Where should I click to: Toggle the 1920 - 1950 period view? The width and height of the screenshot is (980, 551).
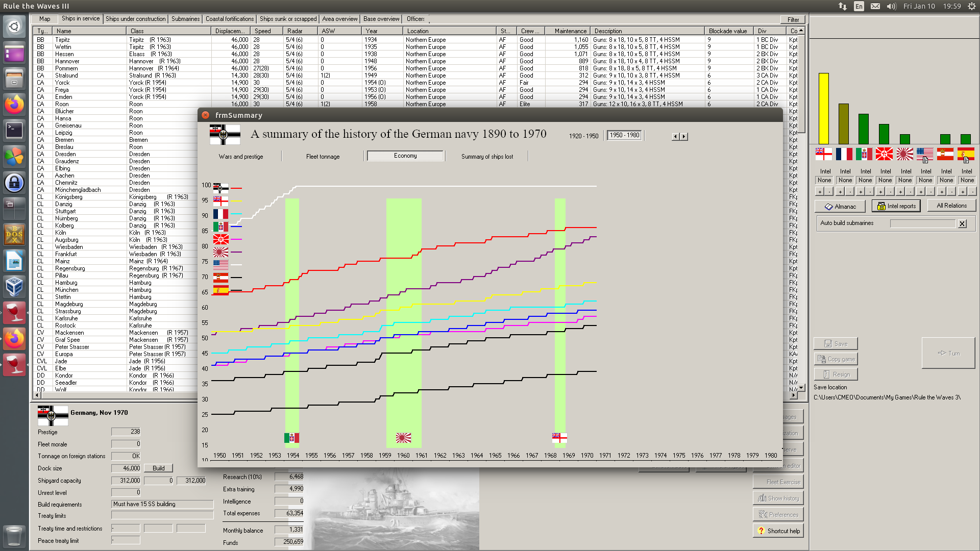(583, 136)
